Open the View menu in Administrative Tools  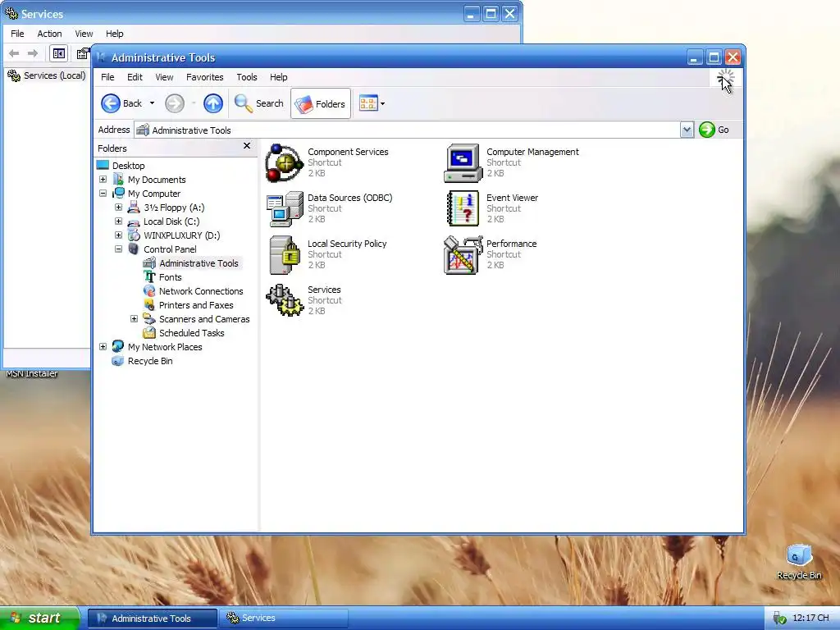164,77
